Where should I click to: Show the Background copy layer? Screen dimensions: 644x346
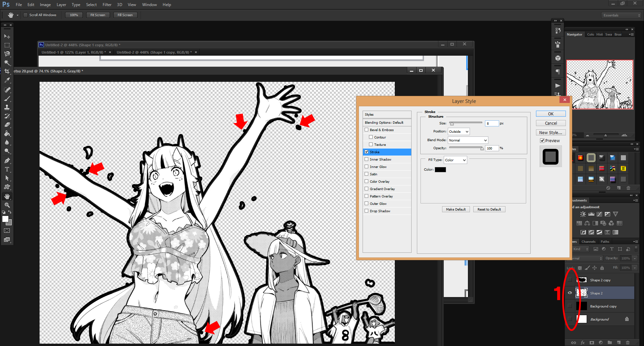pyautogui.click(x=570, y=306)
